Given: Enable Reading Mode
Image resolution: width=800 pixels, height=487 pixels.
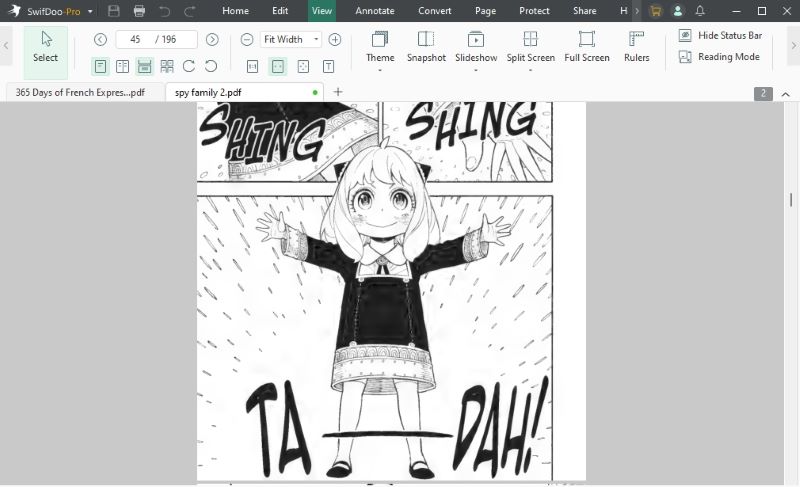Looking at the screenshot, I should click(x=719, y=57).
